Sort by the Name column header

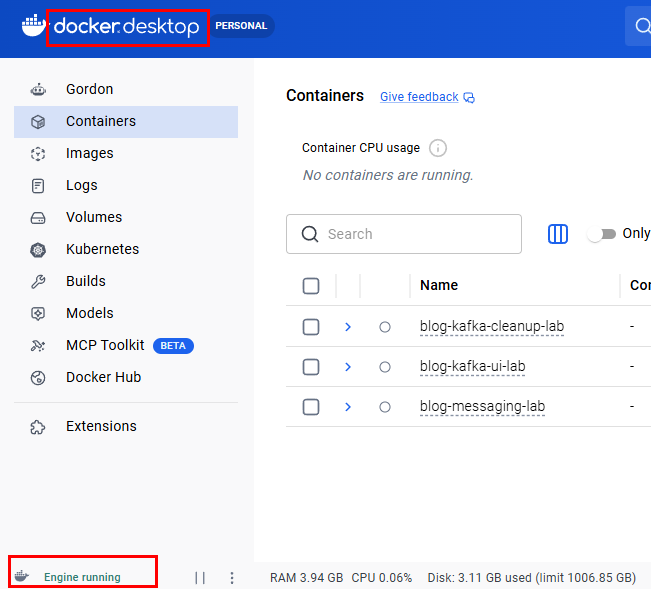point(439,286)
